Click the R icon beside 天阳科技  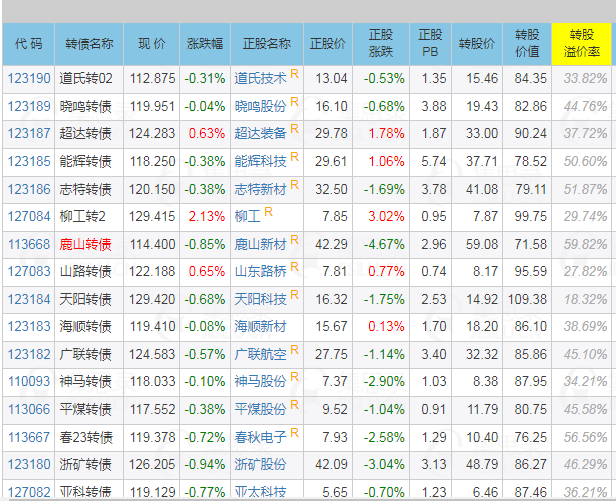(x=294, y=294)
